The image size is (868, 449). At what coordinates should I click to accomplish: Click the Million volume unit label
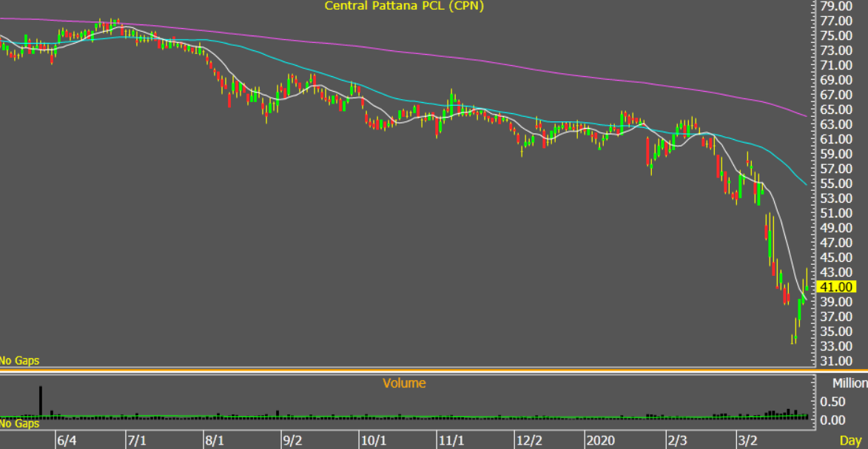tap(850, 383)
